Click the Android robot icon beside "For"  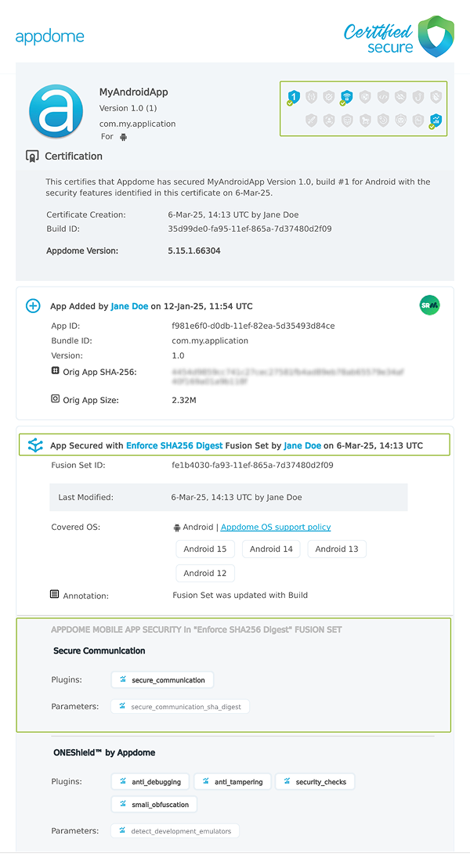[x=124, y=135]
